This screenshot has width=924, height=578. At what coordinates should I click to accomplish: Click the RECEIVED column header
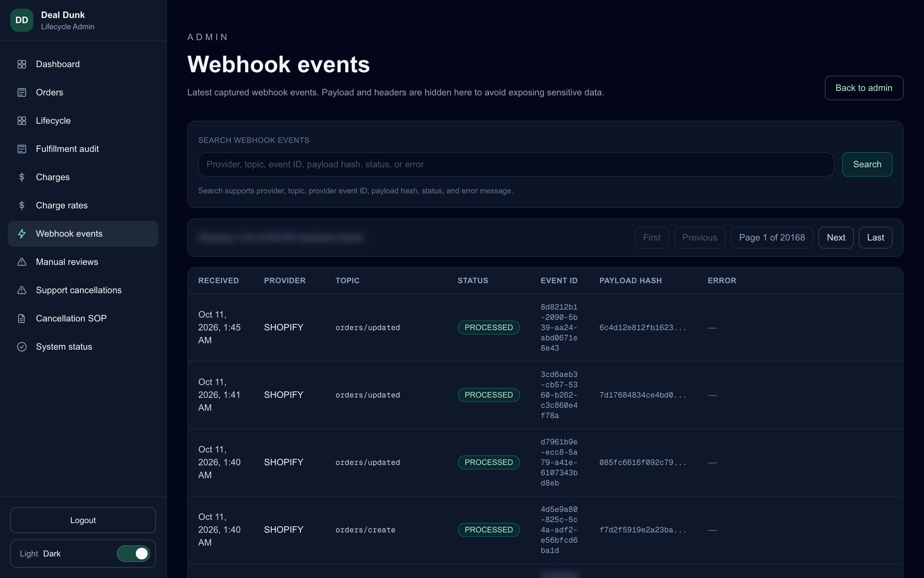pos(218,281)
